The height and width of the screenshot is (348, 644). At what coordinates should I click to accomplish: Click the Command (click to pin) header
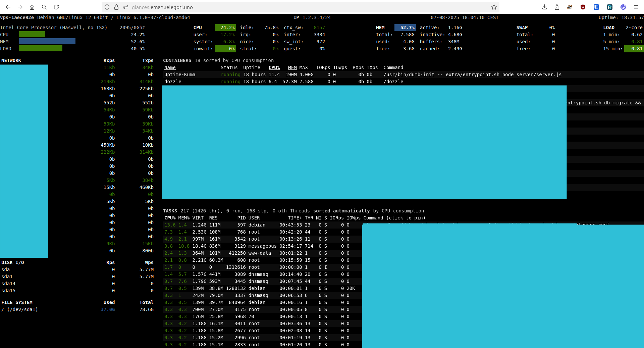(x=394, y=218)
